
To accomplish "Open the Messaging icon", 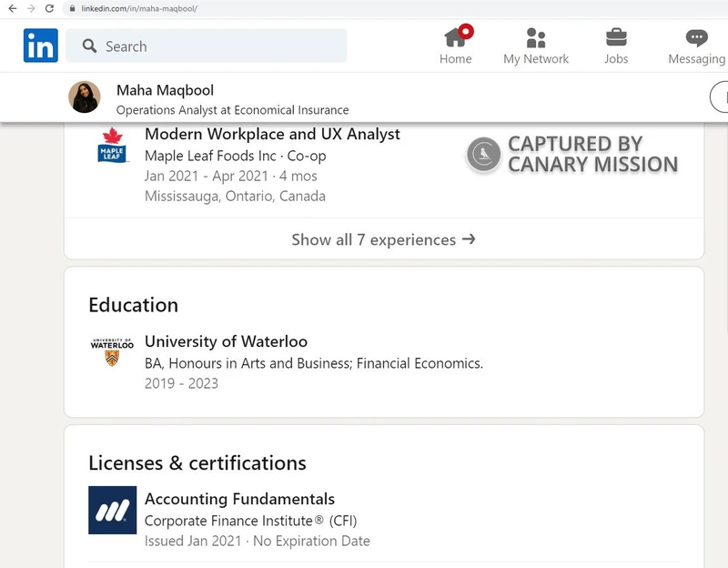I will point(694,38).
